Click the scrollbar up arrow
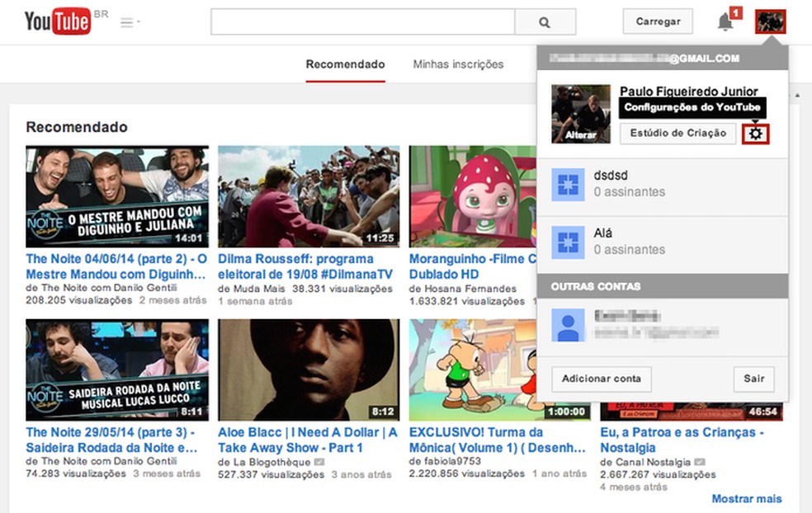812x513 pixels. coord(797,95)
